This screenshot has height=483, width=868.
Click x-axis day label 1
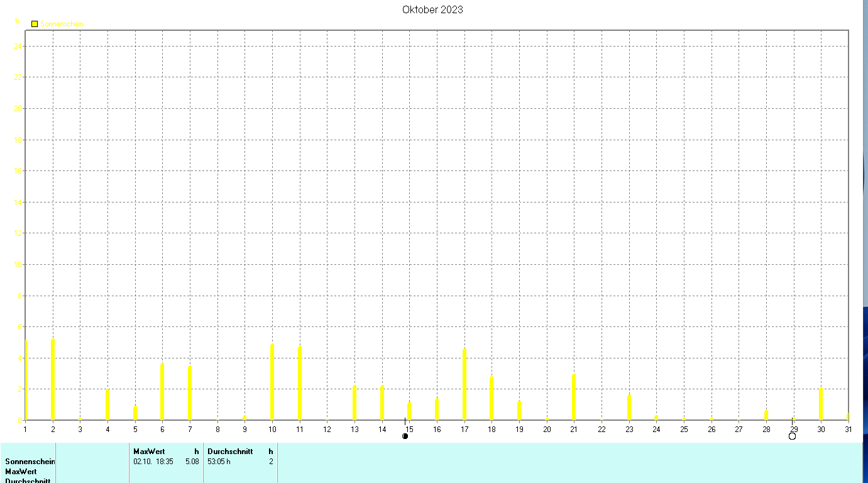(25, 430)
